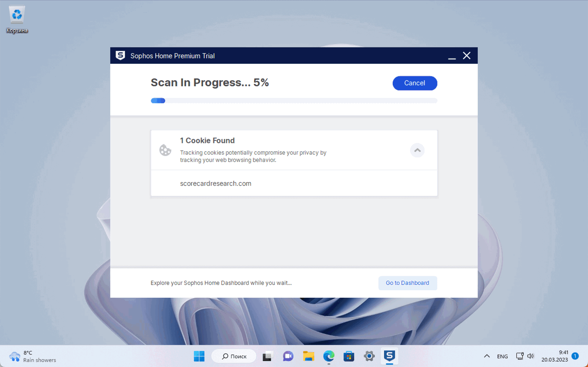
Task: Click the cookie icon in results
Action: click(x=165, y=150)
